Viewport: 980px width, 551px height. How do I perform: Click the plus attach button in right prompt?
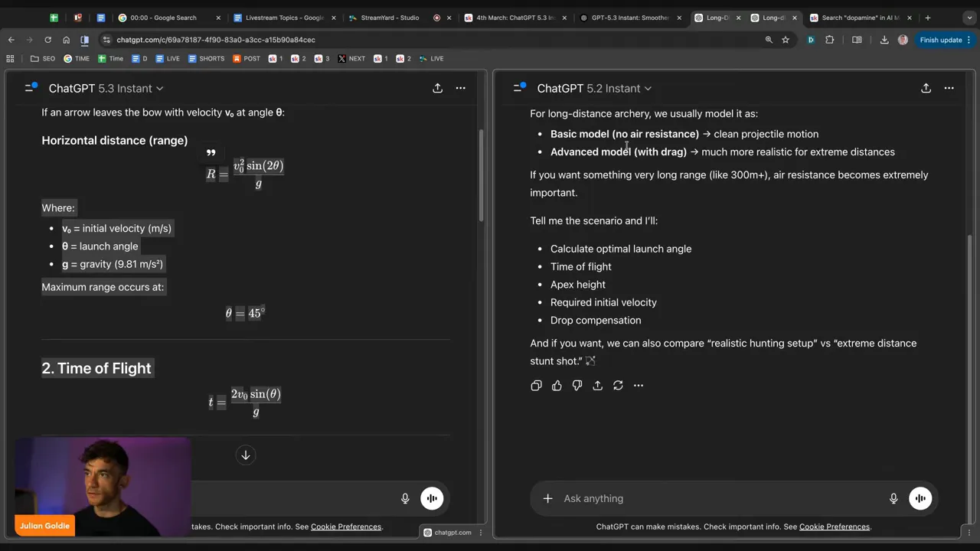547,498
